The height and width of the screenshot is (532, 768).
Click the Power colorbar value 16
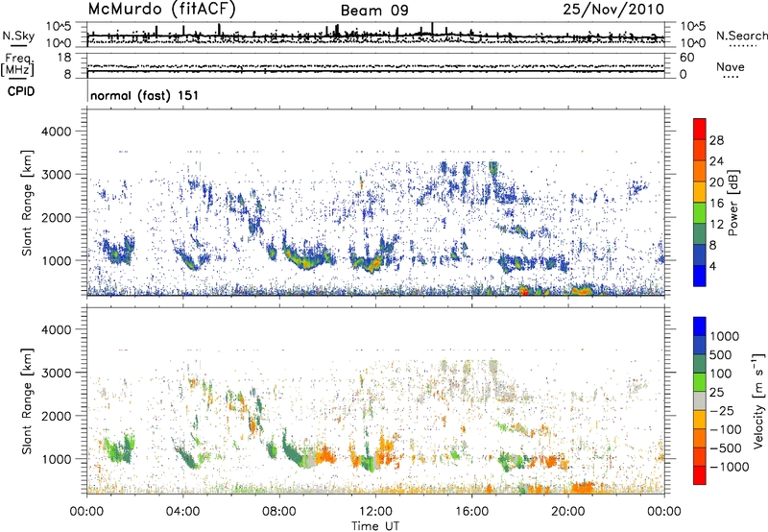(716, 204)
